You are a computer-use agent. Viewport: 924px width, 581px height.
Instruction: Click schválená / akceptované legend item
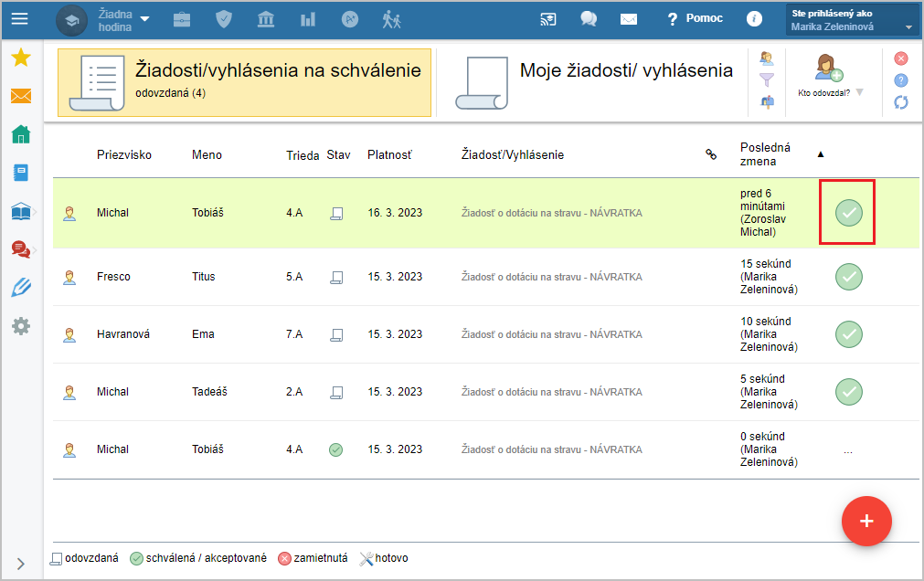pyautogui.click(x=198, y=558)
